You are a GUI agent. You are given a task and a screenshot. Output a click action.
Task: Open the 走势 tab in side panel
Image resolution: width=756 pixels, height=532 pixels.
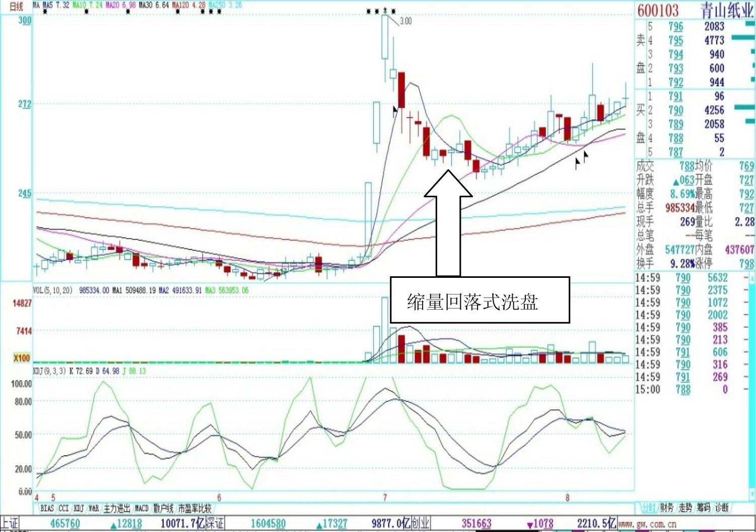pos(685,507)
